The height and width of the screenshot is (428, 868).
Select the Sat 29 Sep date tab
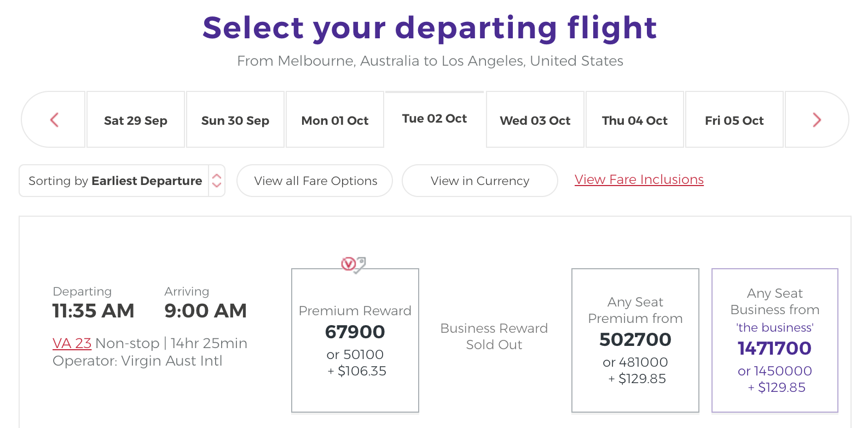(x=136, y=120)
